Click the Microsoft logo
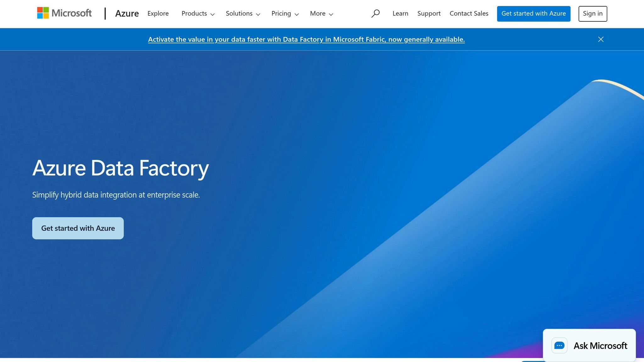 pyautogui.click(x=64, y=13)
